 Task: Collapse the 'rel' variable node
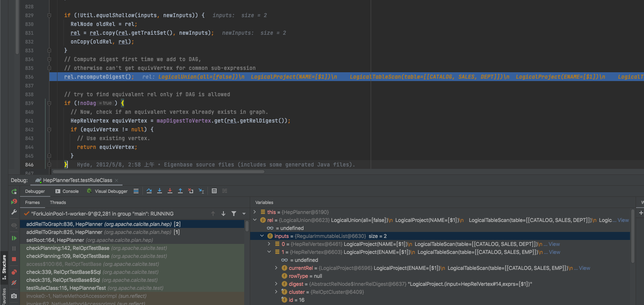pos(255,220)
